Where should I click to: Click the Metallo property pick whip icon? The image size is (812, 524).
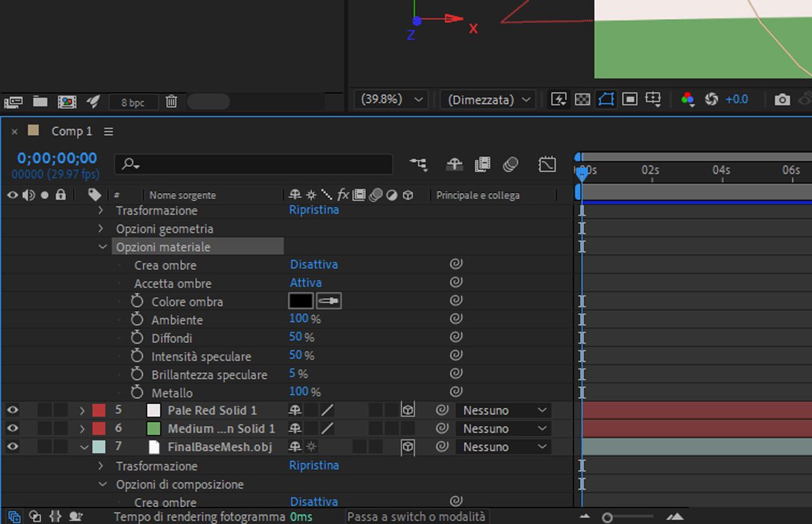click(x=456, y=391)
